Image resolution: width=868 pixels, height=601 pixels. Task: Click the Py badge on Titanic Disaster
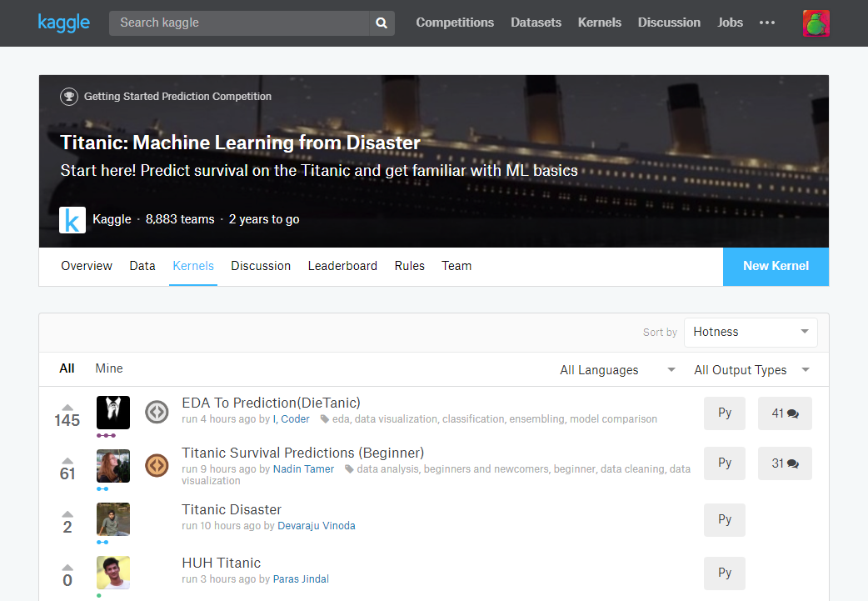click(x=724, y=519)
